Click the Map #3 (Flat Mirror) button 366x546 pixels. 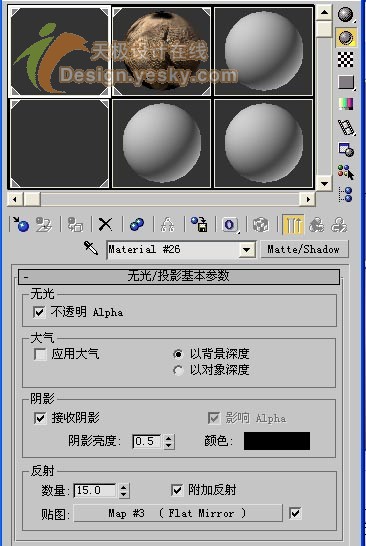point(178,513)
